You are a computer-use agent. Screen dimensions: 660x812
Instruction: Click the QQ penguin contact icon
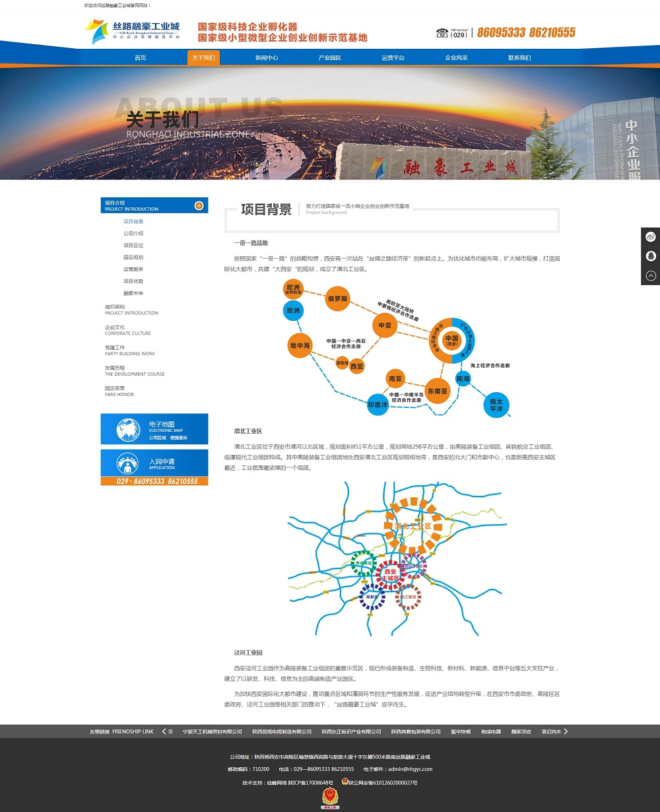(651, 256)
